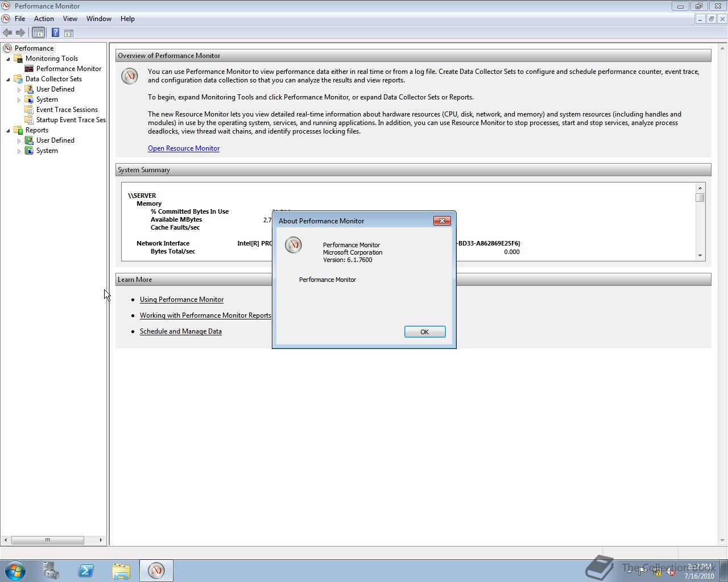
Task: Click Startup Event Trace Sessions icon
Action: (x=29, y=120)
